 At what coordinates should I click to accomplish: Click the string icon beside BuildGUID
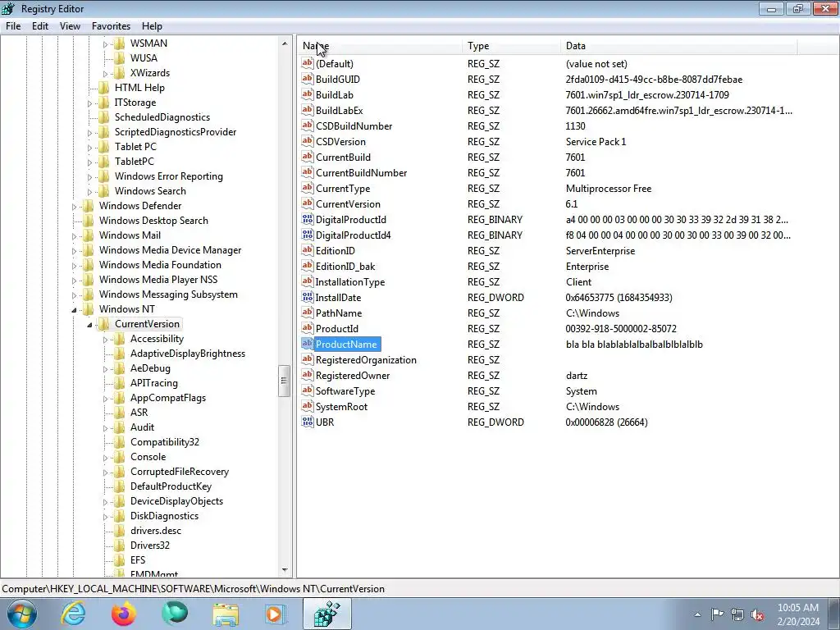[x=307, y=79]
